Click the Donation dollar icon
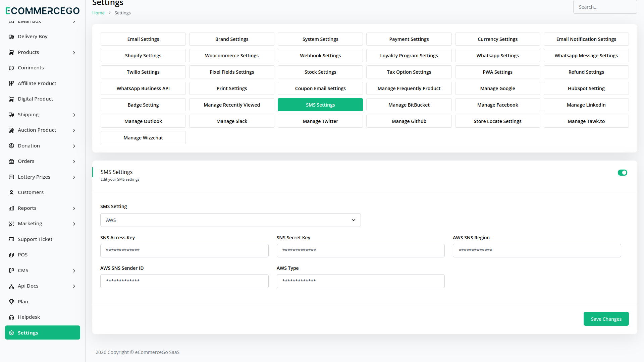Viewport: 644px width, 362px height. coord(11,146)
